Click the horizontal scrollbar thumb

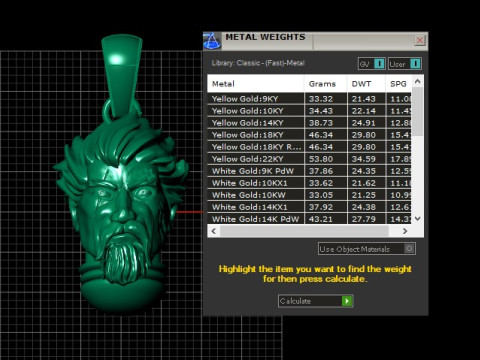[x=304, y=231]
